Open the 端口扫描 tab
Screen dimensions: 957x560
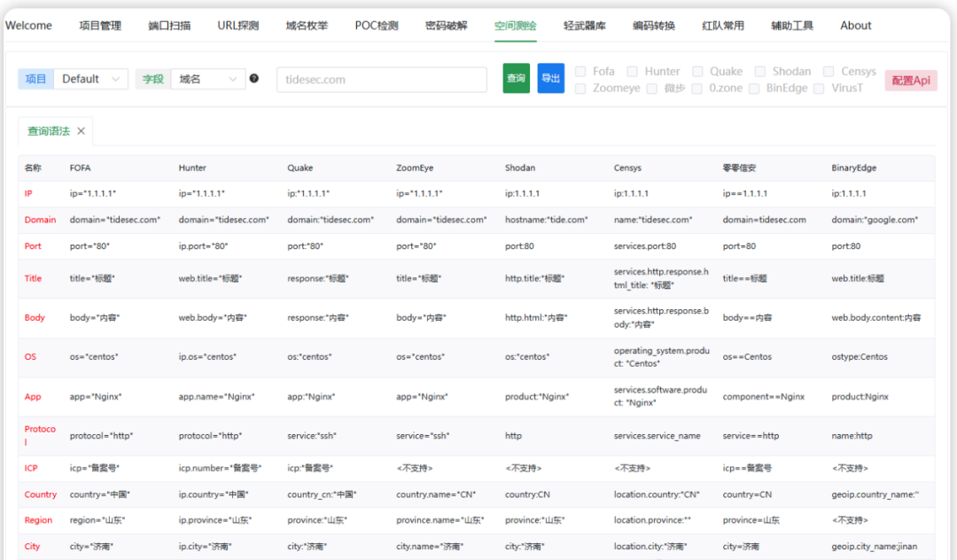pyautogui.click(x=169, y=26)
